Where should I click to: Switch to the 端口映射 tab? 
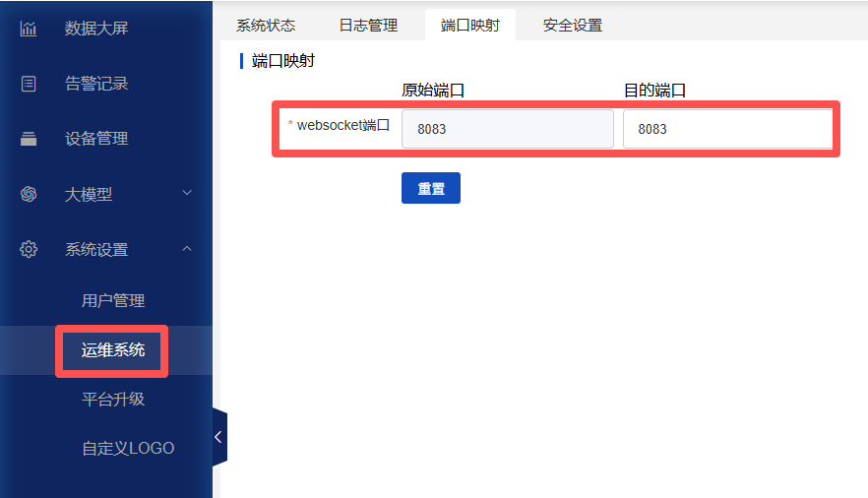pos(470,26)
